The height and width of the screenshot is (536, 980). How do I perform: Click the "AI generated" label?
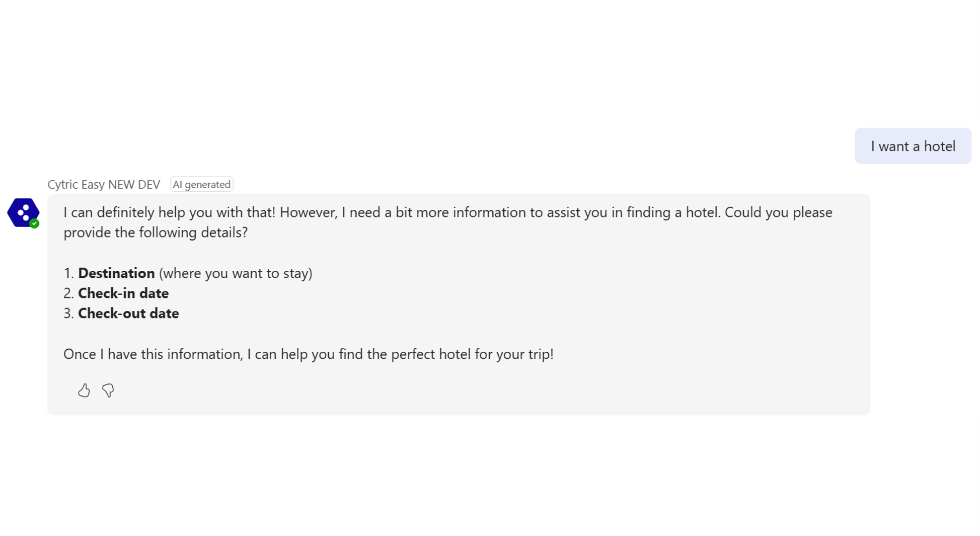[201, 184]
